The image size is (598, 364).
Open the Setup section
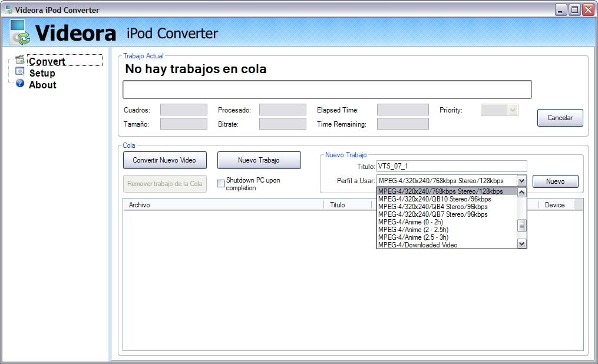(42, 73)
